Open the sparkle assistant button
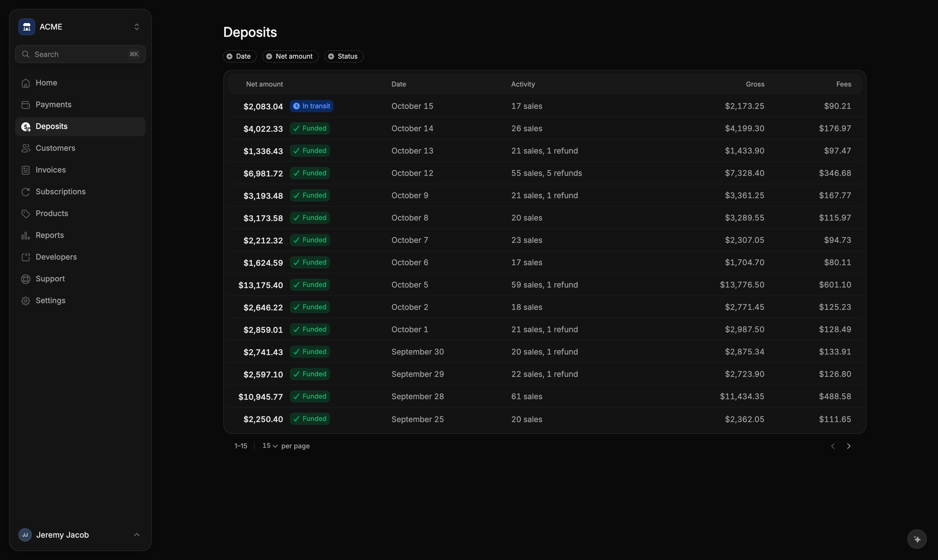The height and width of the screenshot is (560, 938). pos(917,539)
